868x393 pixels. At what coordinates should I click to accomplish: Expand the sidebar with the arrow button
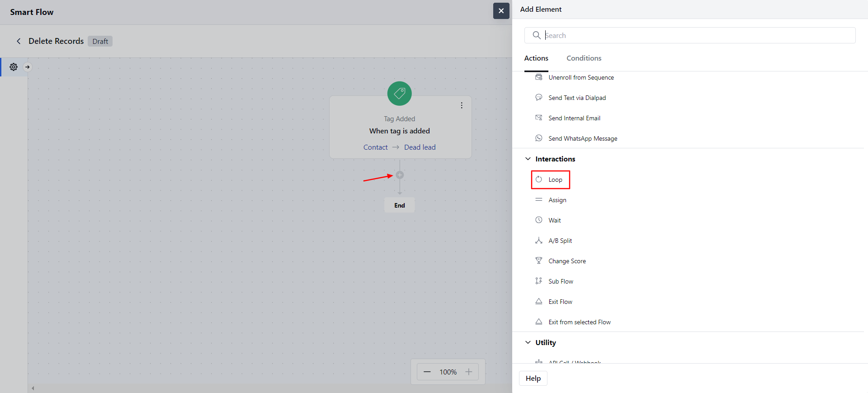click(x=28, y=67)
